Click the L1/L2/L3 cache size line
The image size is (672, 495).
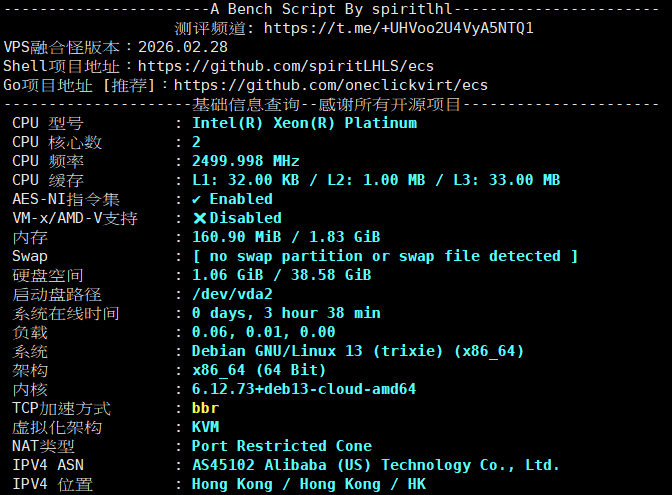coord(375,180)
